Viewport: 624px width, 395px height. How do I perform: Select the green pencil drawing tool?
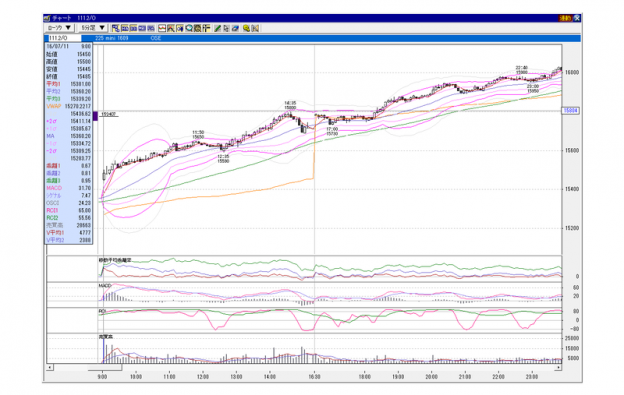tap(217, 28)
